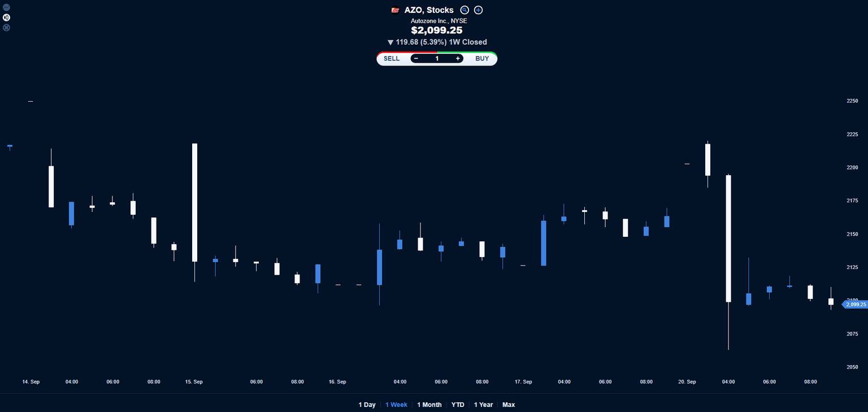This screenshot has height=412, width=868.
Task: Click the active 1 Week tab
Action: (x=396, y=405)
